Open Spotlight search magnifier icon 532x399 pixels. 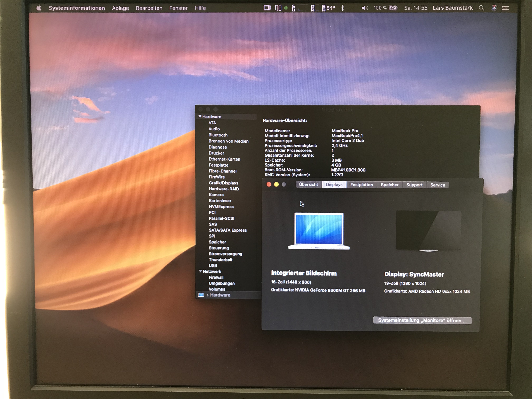pyautogui.click(x=481, y=8)
